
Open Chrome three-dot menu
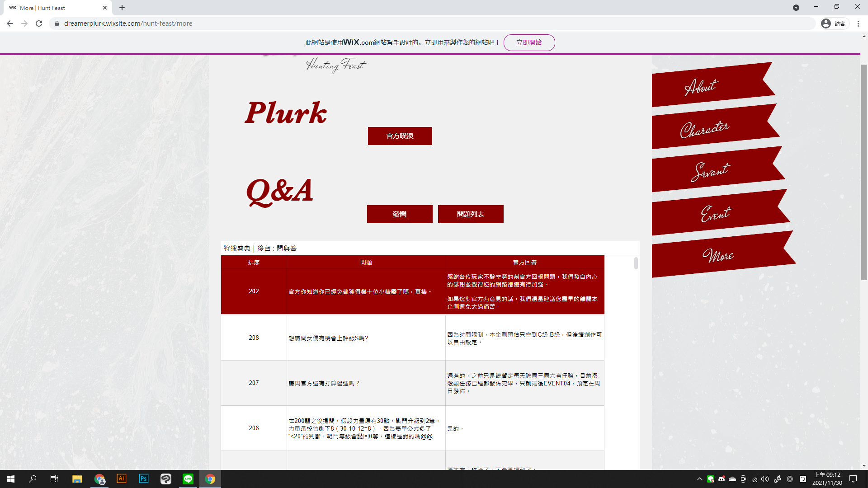pyautogui.click(x=858, y=23)
